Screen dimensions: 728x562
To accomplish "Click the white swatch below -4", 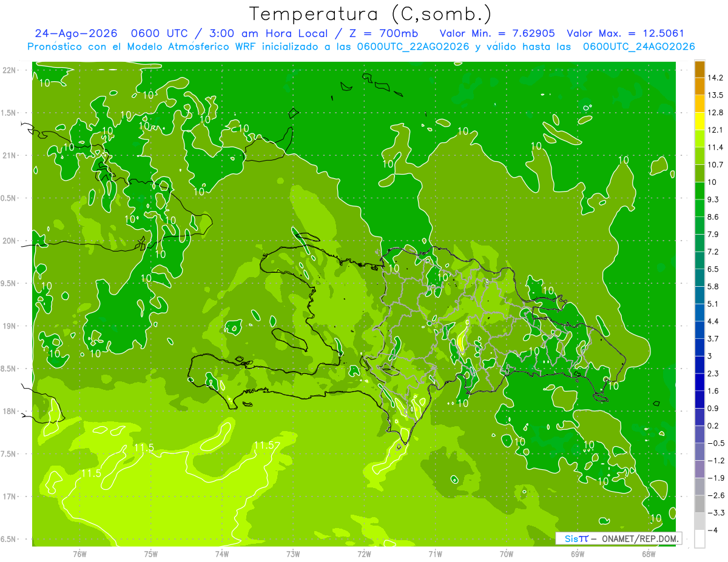I will (699, 539).
